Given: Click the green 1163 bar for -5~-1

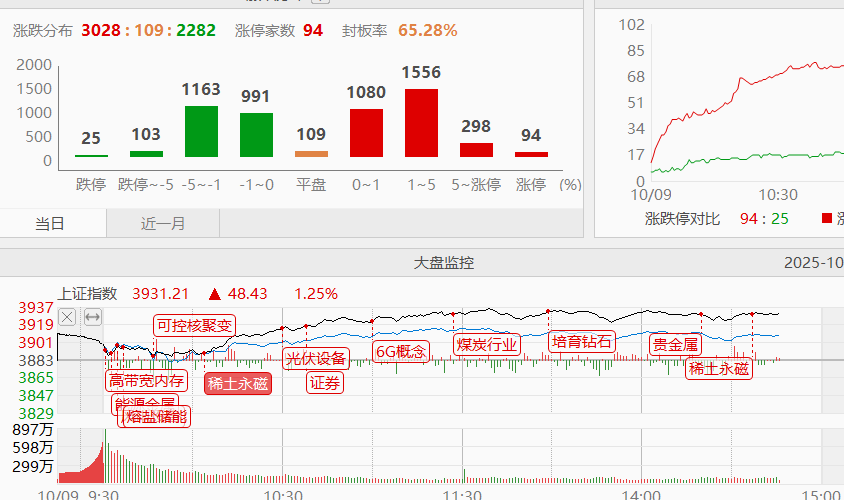Looking at the screenshot, I should click(201, 131).
